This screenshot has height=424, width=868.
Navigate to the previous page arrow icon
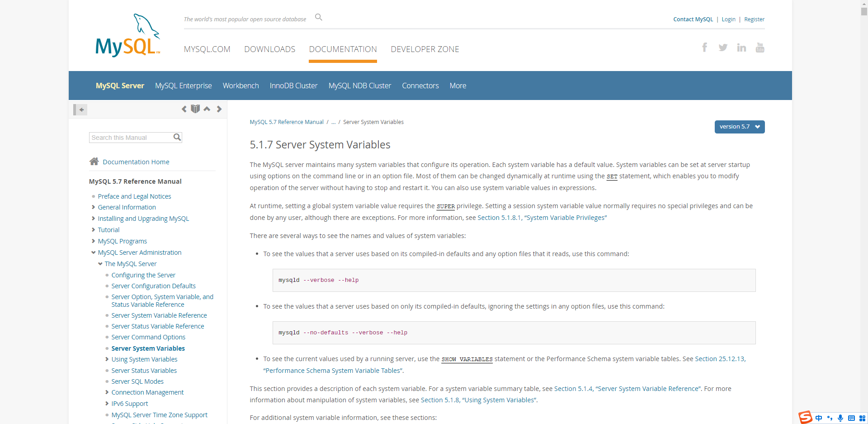coord(184,109)
